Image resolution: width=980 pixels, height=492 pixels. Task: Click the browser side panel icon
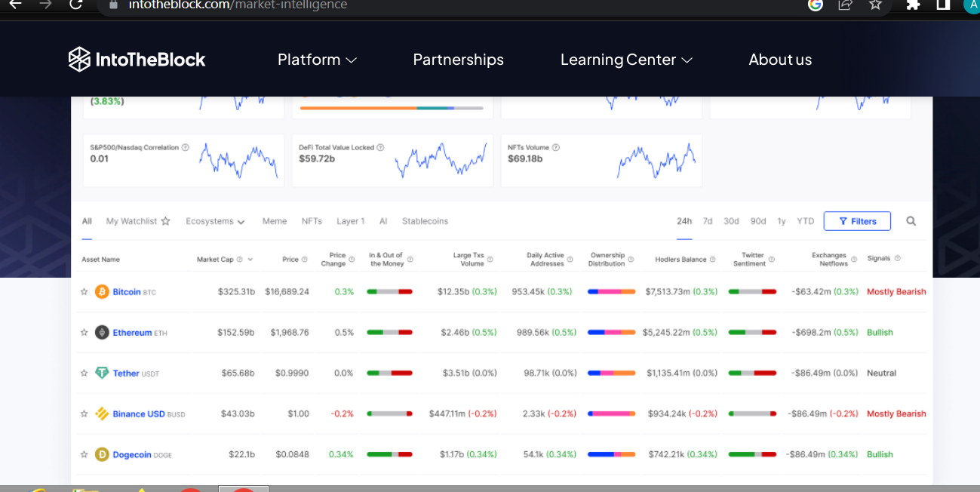tap(943, 5)
